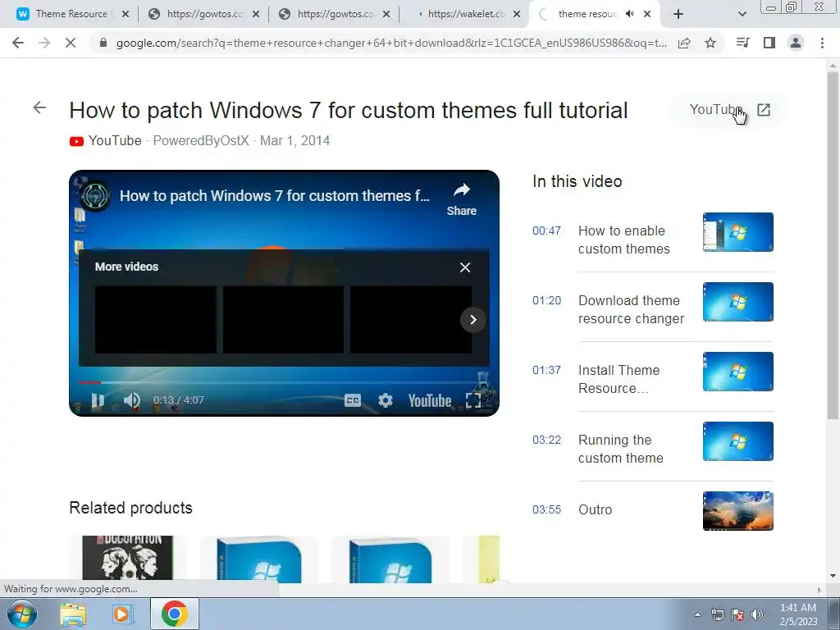Close the second gowtos tab
840x630 pixels.
[386, 14]
